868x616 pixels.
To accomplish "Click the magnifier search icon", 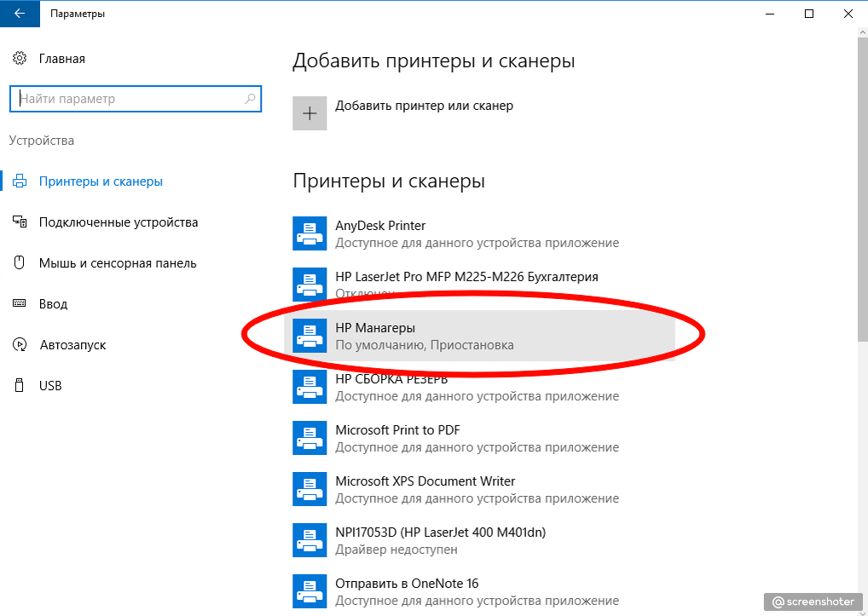I will coord(250,99).
